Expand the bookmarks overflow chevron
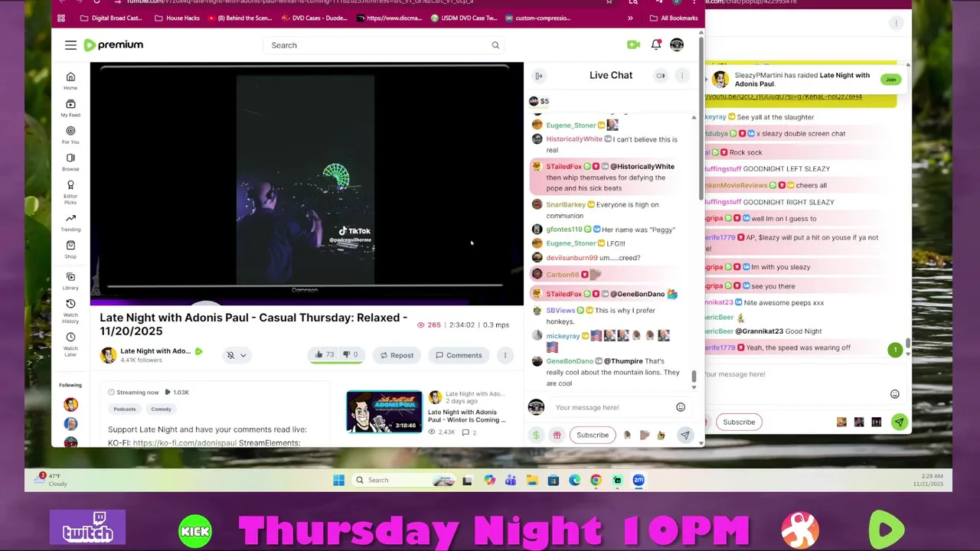Viewport: 980px width, 551px height. (630, 18)
